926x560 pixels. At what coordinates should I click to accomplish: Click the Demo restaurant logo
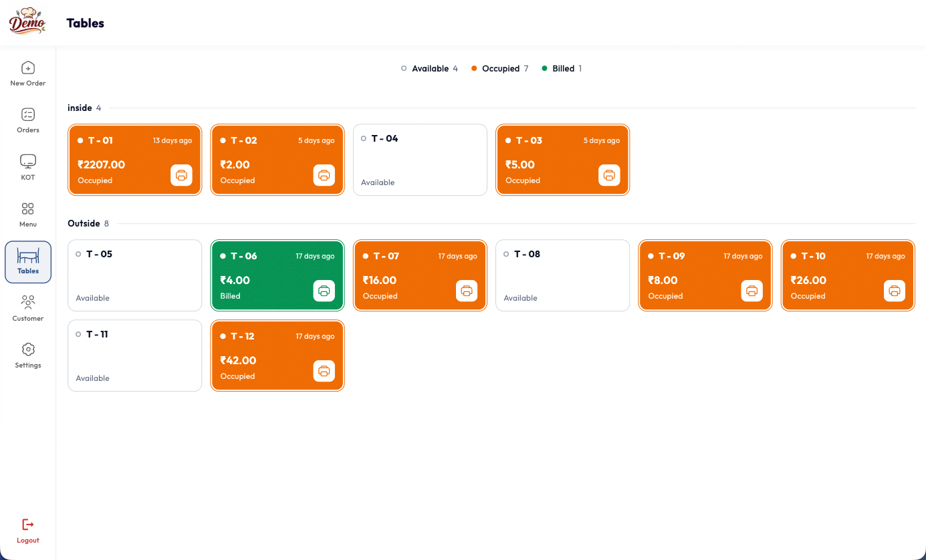point(27,21)
